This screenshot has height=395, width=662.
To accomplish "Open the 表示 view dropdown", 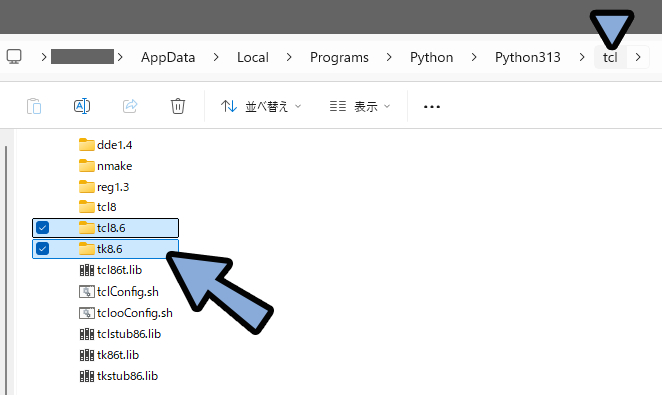I will (x=360, y=106).
